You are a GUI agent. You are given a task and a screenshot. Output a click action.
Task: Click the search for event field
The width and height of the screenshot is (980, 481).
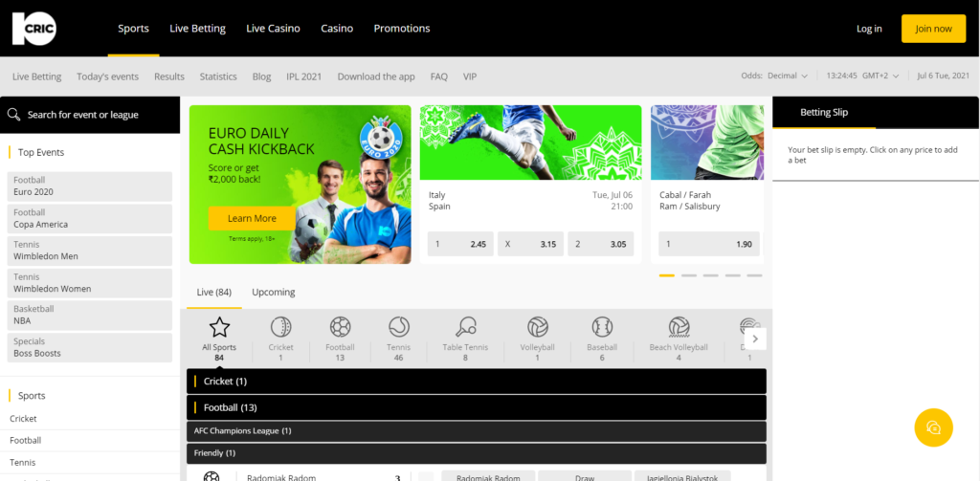point(90,115)
